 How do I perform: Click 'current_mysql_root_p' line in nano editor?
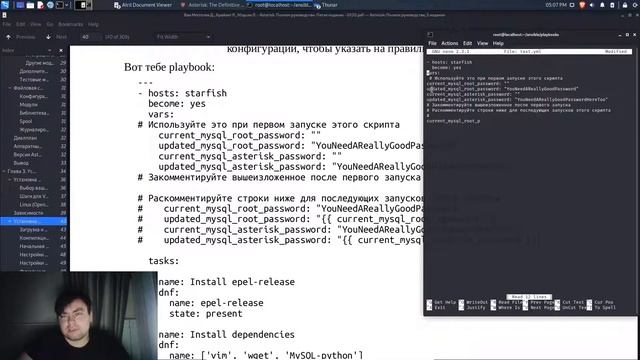tap(453, 121)
